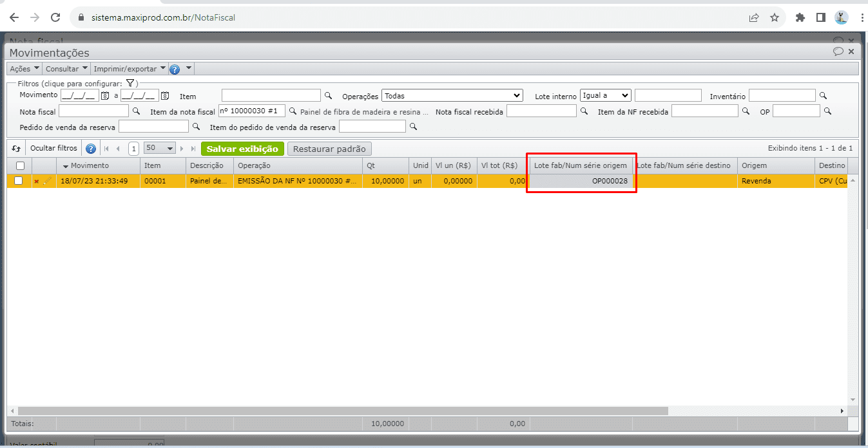
Task: Sort by the Qt column header
Action: (x=385, y=166)
